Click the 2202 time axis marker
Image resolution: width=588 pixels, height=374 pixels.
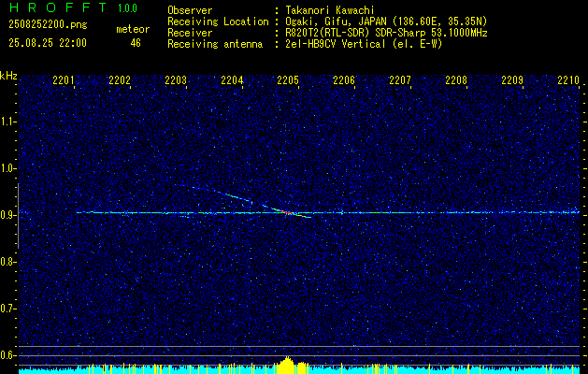click(120, 79)
